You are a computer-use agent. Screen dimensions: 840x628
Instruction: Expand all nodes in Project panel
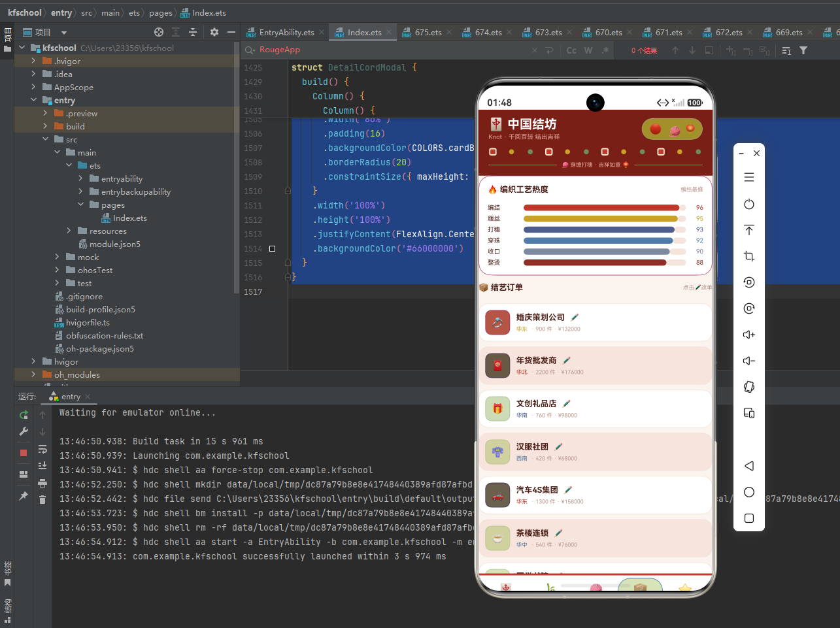(x=176, y=32)
